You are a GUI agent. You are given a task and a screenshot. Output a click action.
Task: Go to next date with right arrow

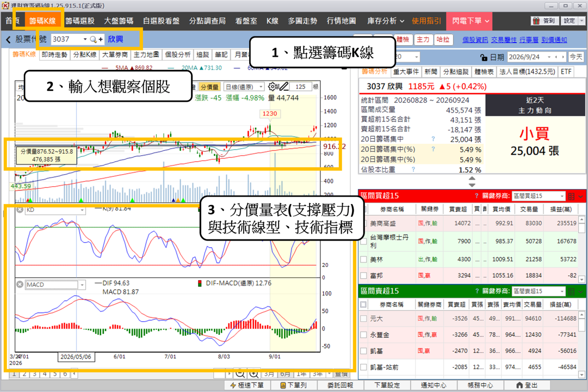(x=562, y=57)
